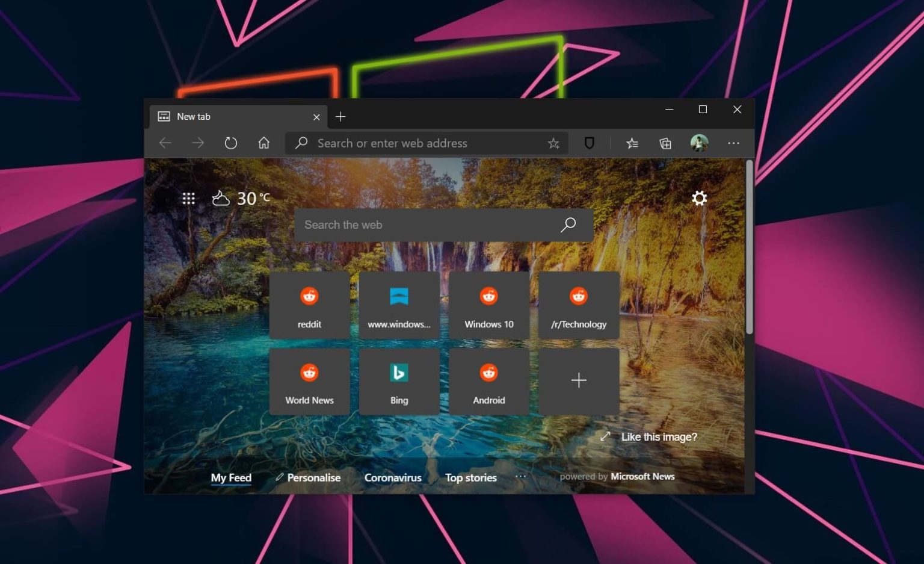Click the app launcher grid icon
The width and height of the screenshot is (924, 564).
pos(188,198)
